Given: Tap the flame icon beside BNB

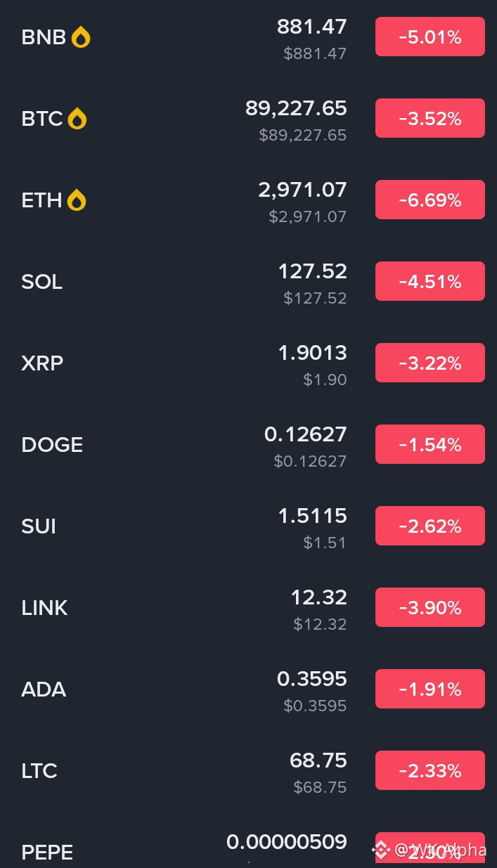Looking at the screenshot, I should (x=81, y=37).
